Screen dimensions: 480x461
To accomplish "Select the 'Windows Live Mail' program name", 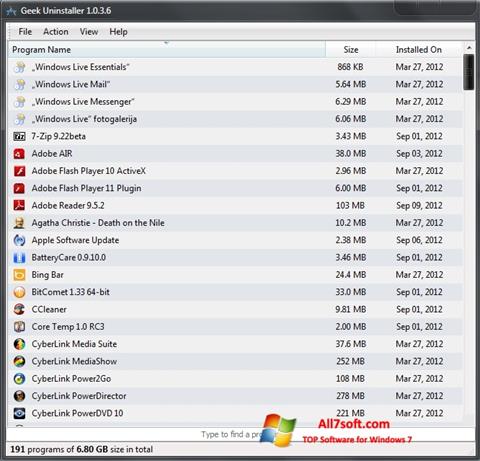I will (71, 84).
